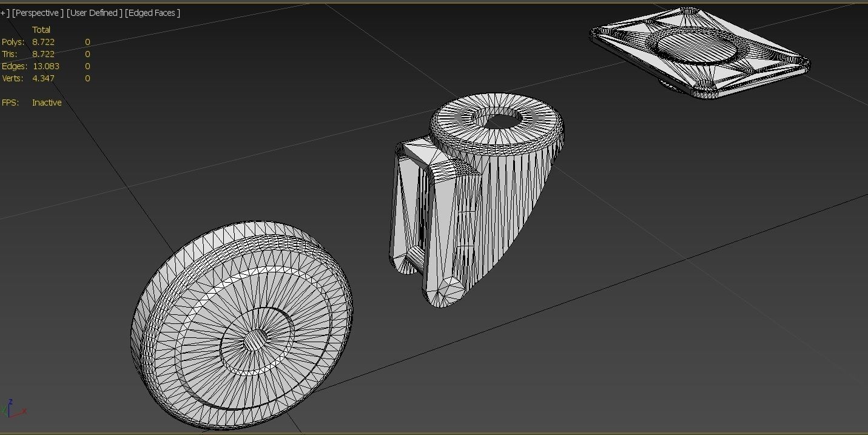Select the caster fork bracket model

coord(476,200)
